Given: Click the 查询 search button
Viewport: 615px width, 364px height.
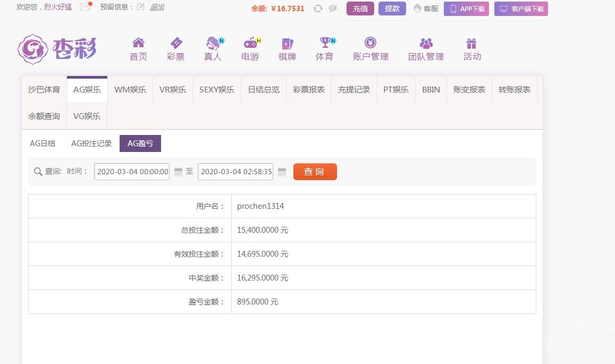Looking at the screenshot, I should 315,171.
